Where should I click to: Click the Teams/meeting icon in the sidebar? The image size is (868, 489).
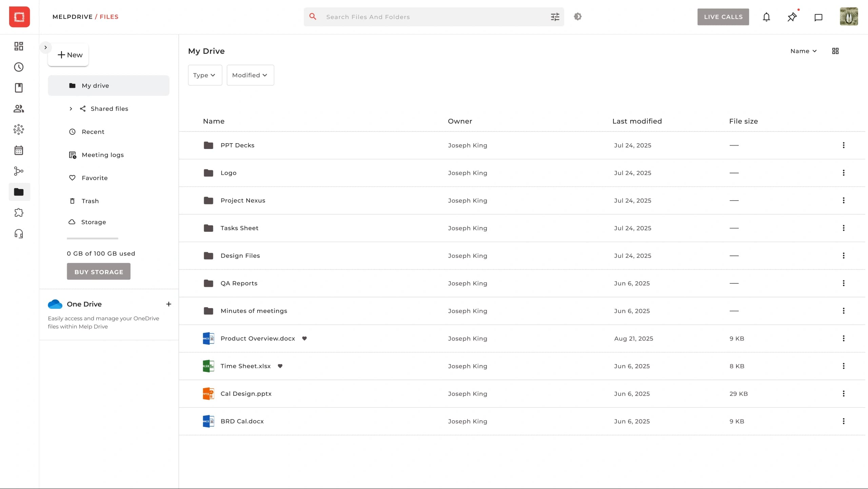19,129
